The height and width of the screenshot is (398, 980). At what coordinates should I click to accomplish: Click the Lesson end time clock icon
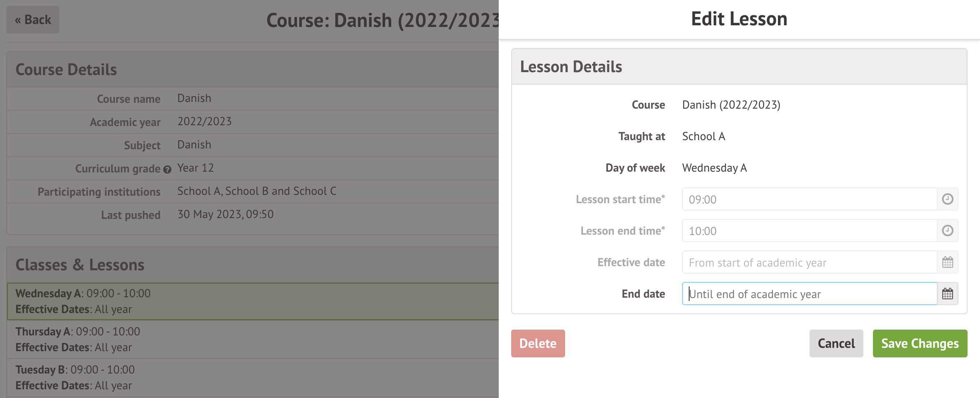(947, 231)
